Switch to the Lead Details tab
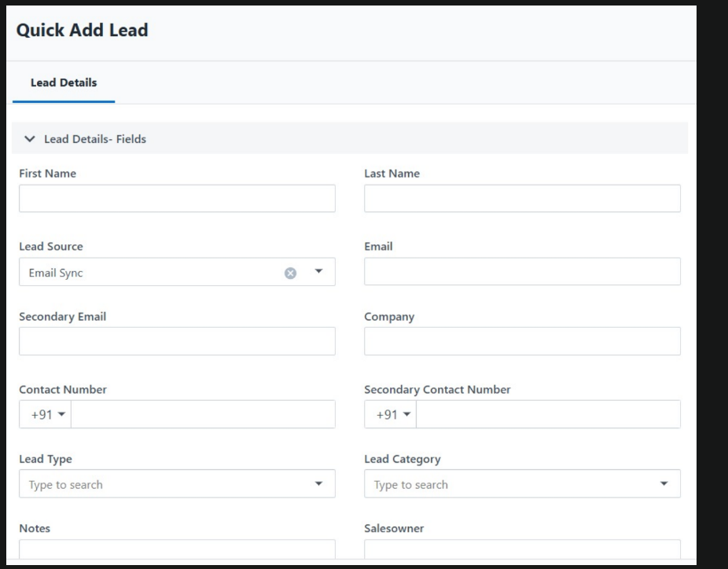This screenshot has width=728, height=569. (x=64, y=83)
